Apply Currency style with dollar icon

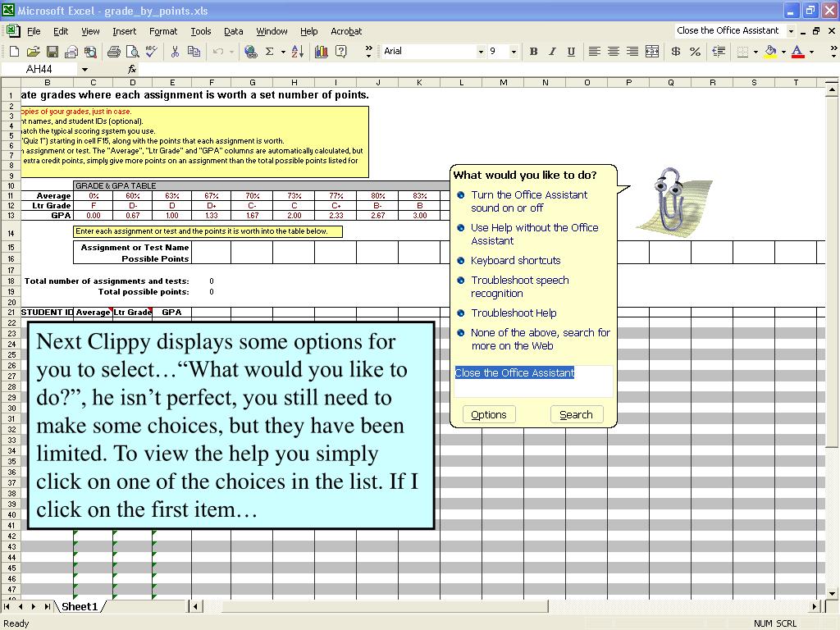coord(676,52)
